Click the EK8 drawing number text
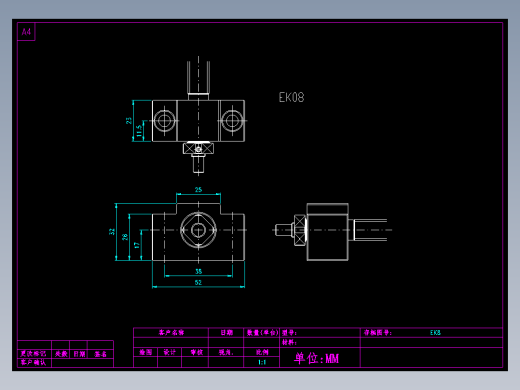Screen dimensions: 520x390 435,333
